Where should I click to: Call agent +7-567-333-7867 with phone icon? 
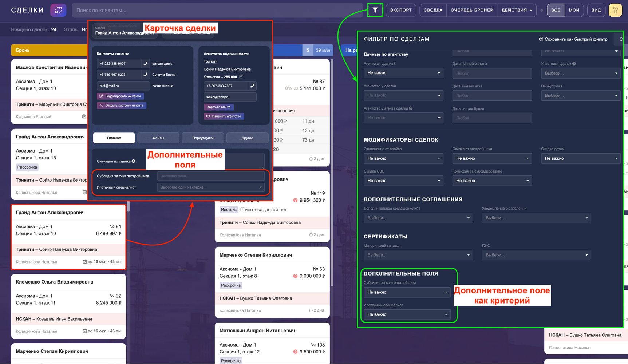252,86
